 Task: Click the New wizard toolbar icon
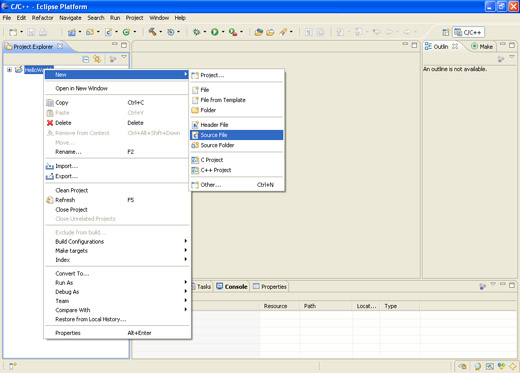[x=13, y=32]
